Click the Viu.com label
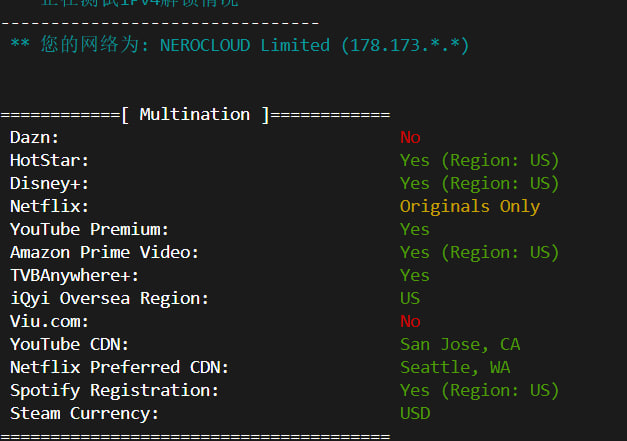The width and height of the screenshot is (627, 441). [x=50, y=322]
